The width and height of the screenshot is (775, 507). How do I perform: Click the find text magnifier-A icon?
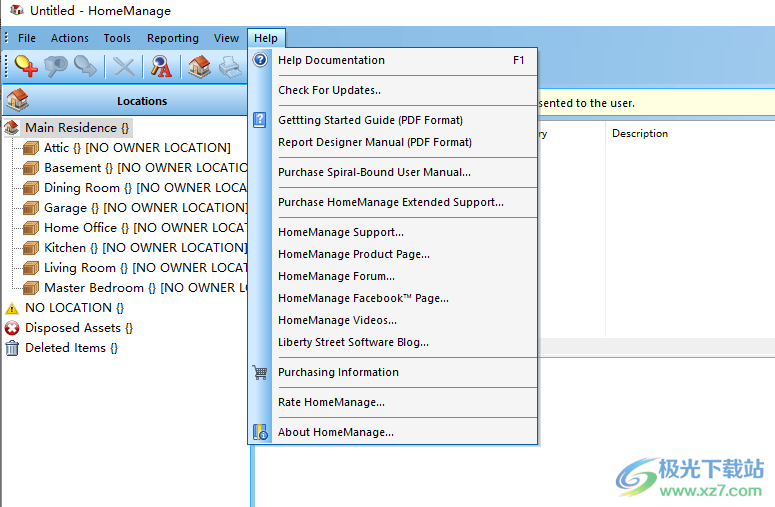[x=161, y=67]
